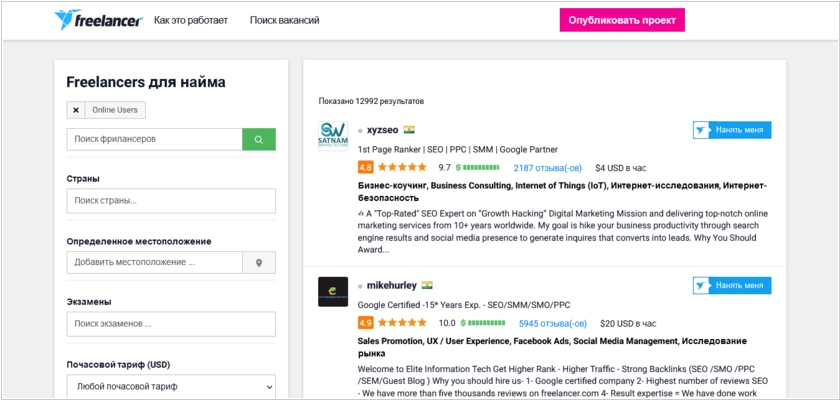
Task: Open mikehurley profile avatar
Action: [x=333, y=292]
